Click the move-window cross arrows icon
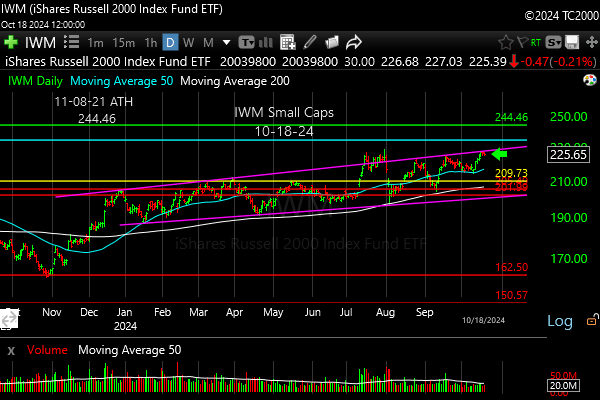The image size is (600, 400). [592, 42]
